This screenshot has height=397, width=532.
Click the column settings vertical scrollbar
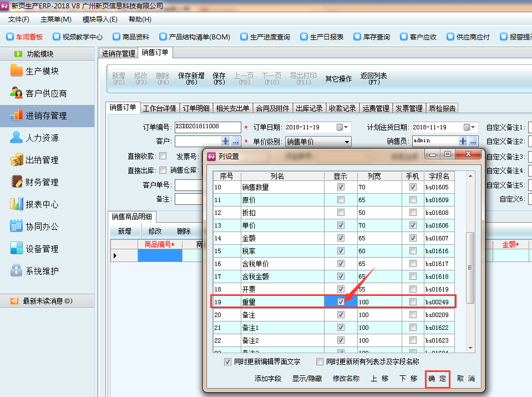tap(470, 267)
